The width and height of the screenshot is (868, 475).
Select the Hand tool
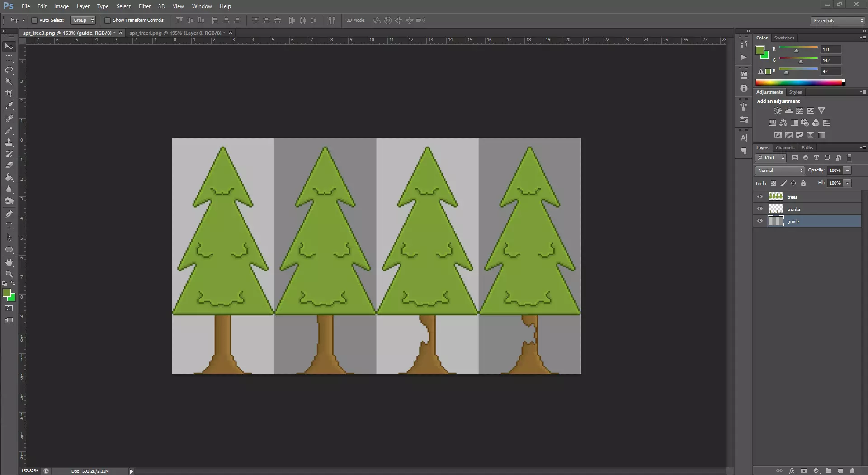pyautogui.click(x=9, y=262)
